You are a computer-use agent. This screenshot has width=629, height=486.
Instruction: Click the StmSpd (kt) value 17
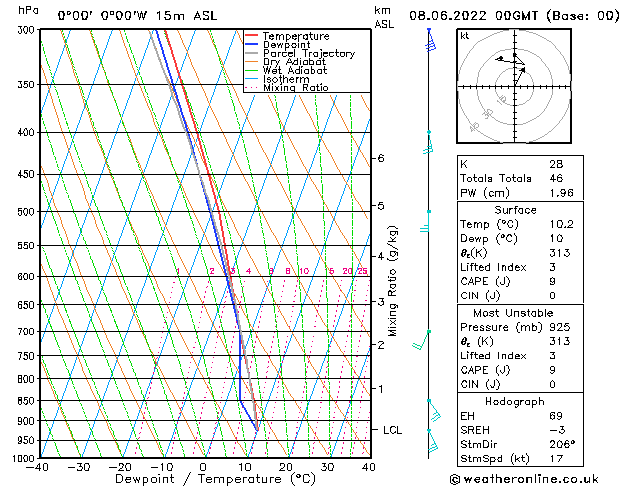tap(556, 458)
